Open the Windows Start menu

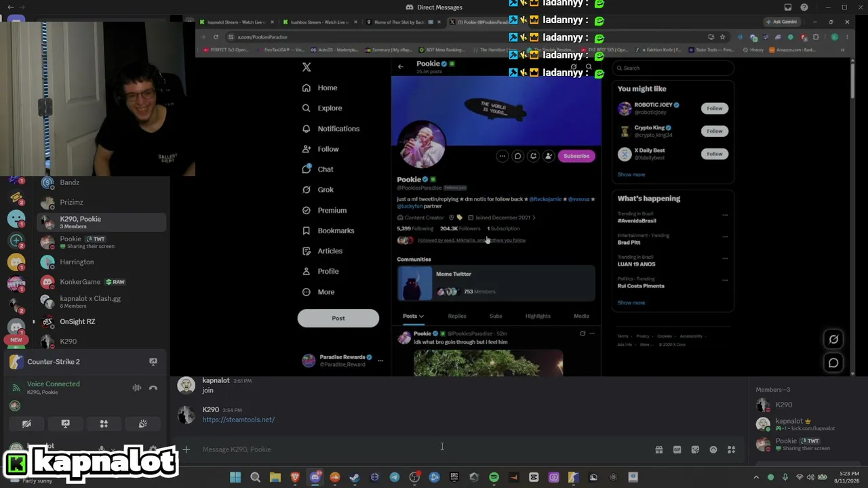(x=235, y=477)
